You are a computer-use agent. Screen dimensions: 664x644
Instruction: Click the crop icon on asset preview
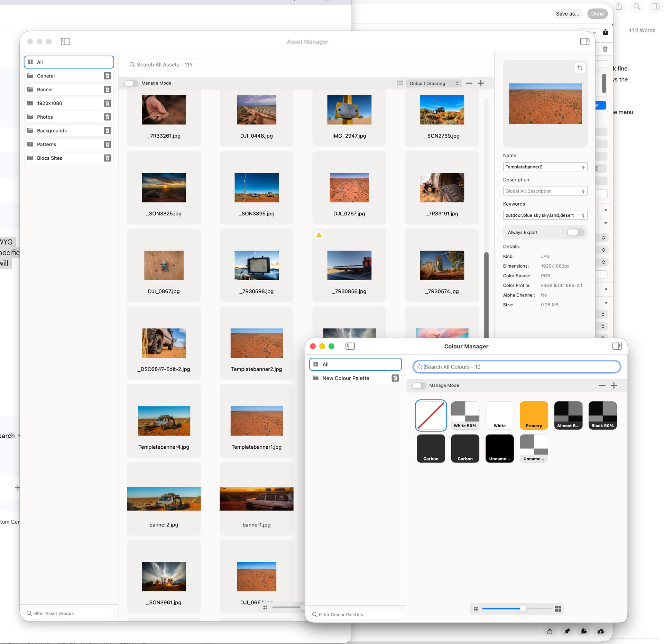pos(580,68)
